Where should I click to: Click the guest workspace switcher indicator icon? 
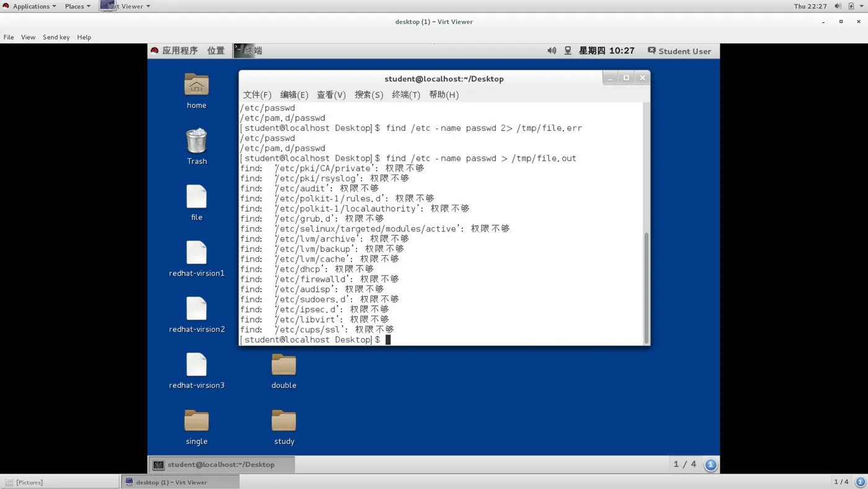click(x=711, y=464)
